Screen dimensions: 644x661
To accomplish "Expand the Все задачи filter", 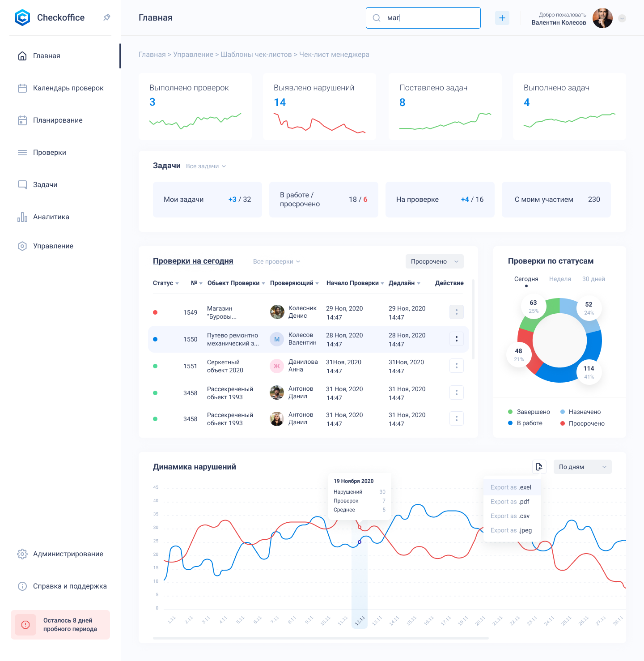I will point(206,166).
